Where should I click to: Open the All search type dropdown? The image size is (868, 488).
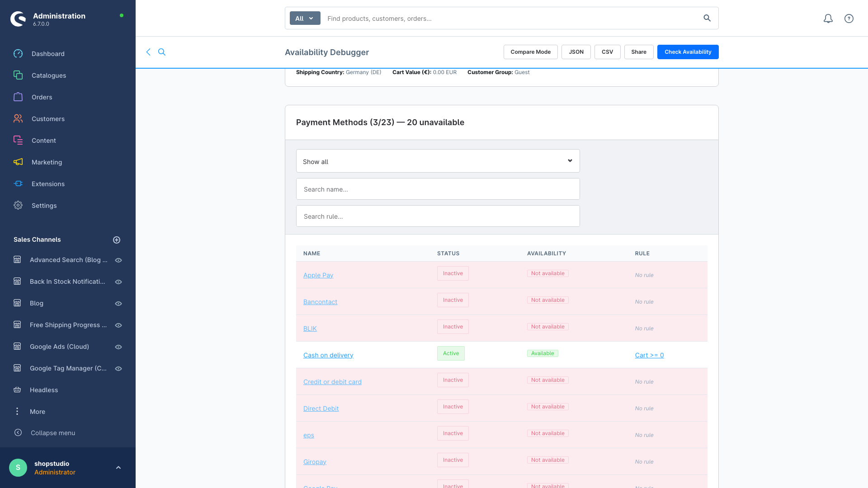[305, 19]
